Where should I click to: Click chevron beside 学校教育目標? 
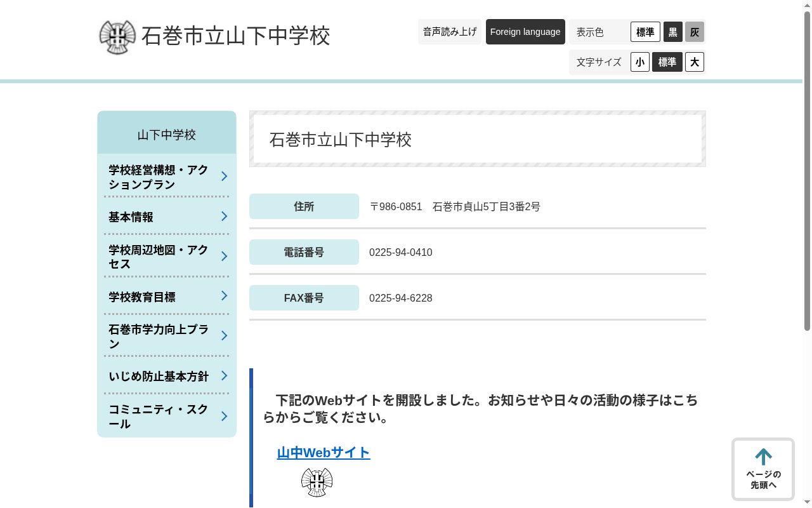click(224, 295)
